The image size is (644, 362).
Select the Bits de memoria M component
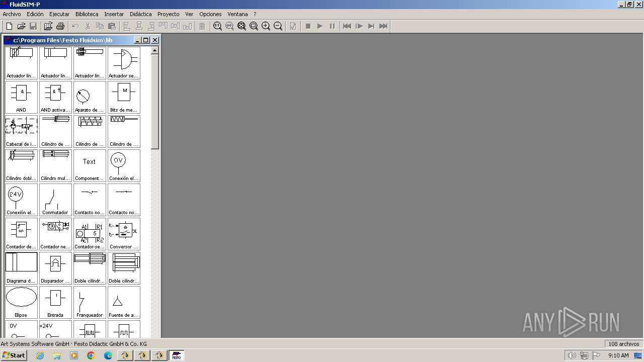pos(124,98)
